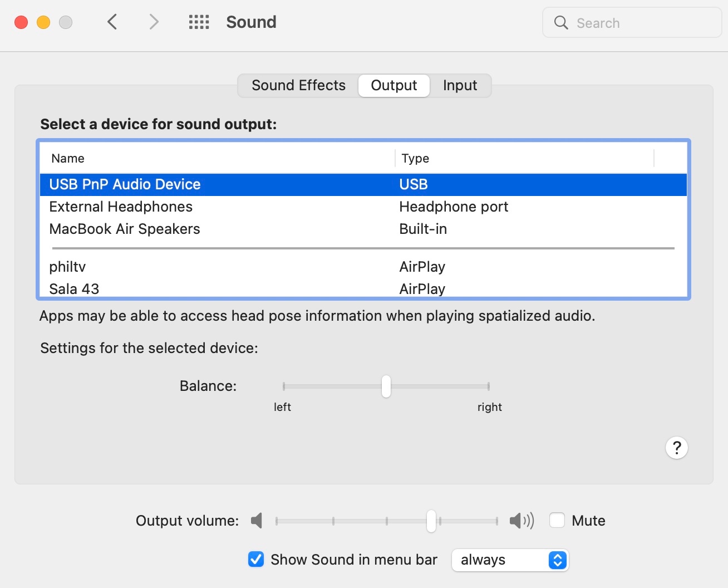Viewport: 728px width, 588px height.
Task: Show all preferences grid icon
Action: click(199, 22)
